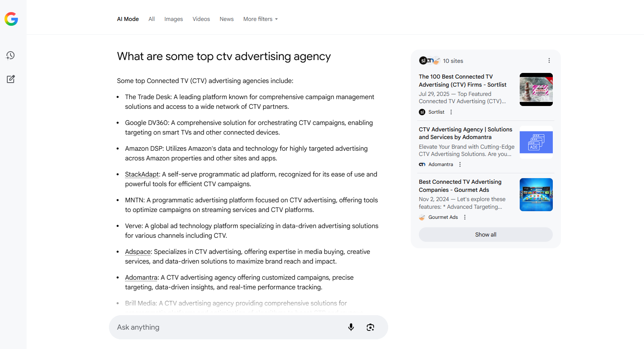This screenshot has width=644, height=349.
Task: Click the Gourmet Ads favicon under the third result
Action: [422, 217]
